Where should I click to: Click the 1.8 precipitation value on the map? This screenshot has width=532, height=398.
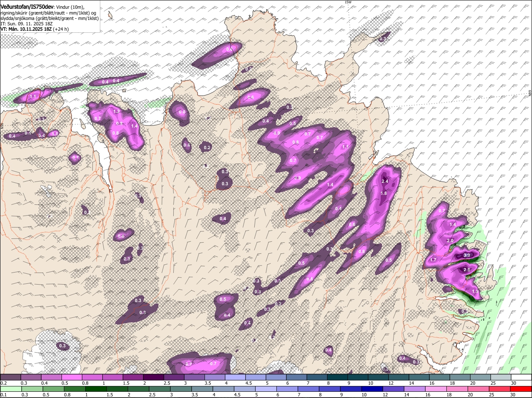[384, 193]
